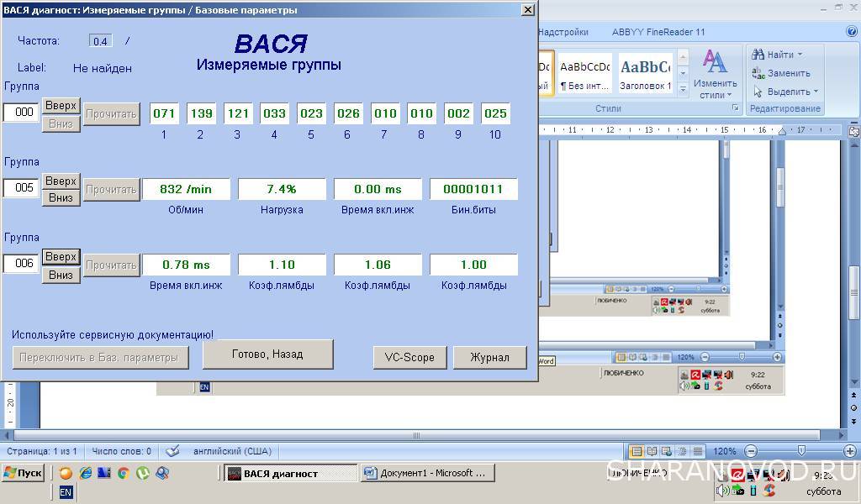Screen dimensions: 861x504
Task: Open the Найти dropdown arrow
Action: tap(800, 55)
